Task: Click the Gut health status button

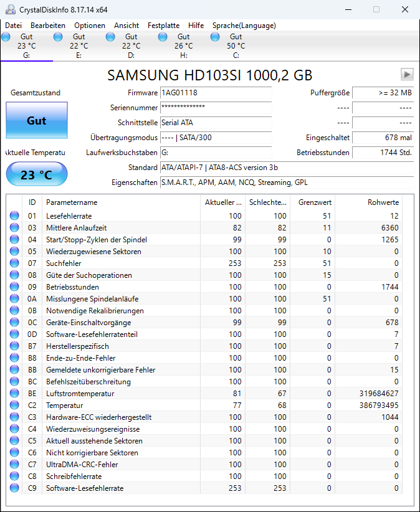Action: (37, 120)
